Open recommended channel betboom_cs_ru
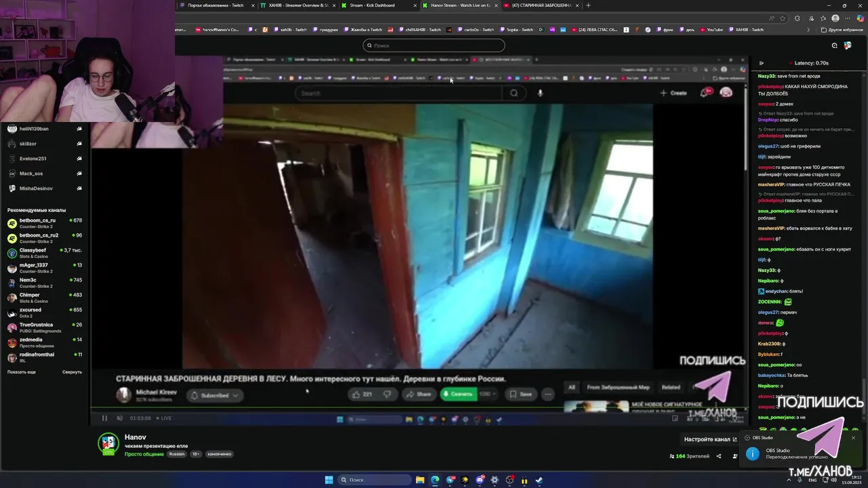868x488 pixels. pyautogui.click(x=44, y=223)
